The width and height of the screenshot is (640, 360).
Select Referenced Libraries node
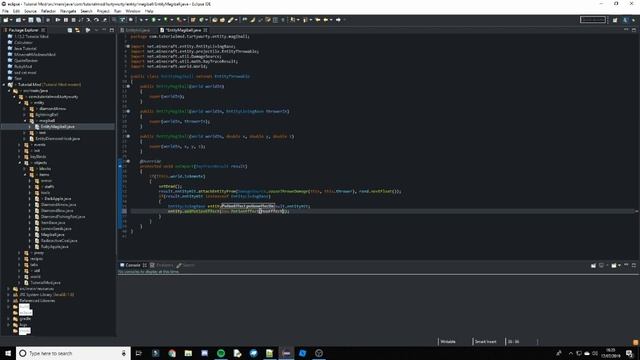tap(37, 301)
